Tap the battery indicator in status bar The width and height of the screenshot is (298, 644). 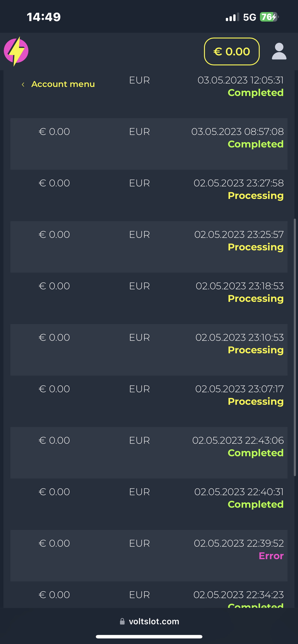click(x=269, y=17)
